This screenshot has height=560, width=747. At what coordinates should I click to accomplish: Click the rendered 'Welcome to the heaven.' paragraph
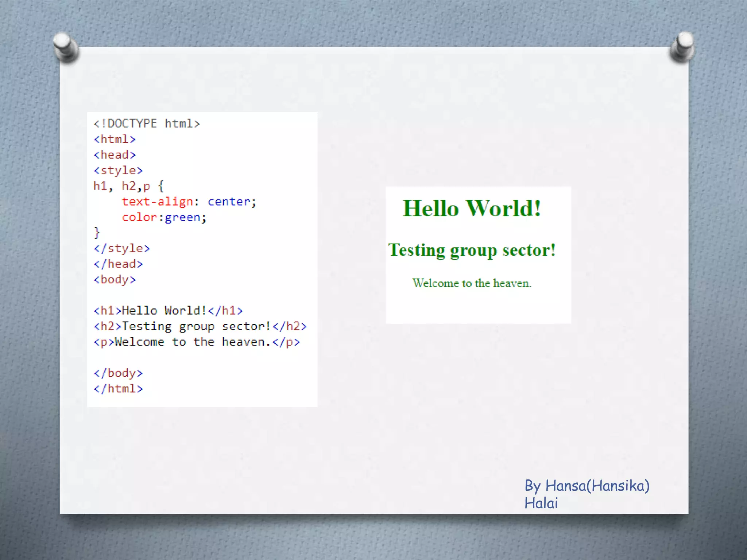point(472,283)
